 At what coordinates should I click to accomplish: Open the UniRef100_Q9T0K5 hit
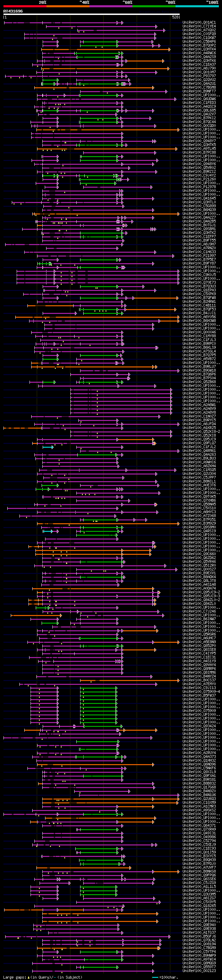click(199, 497)
